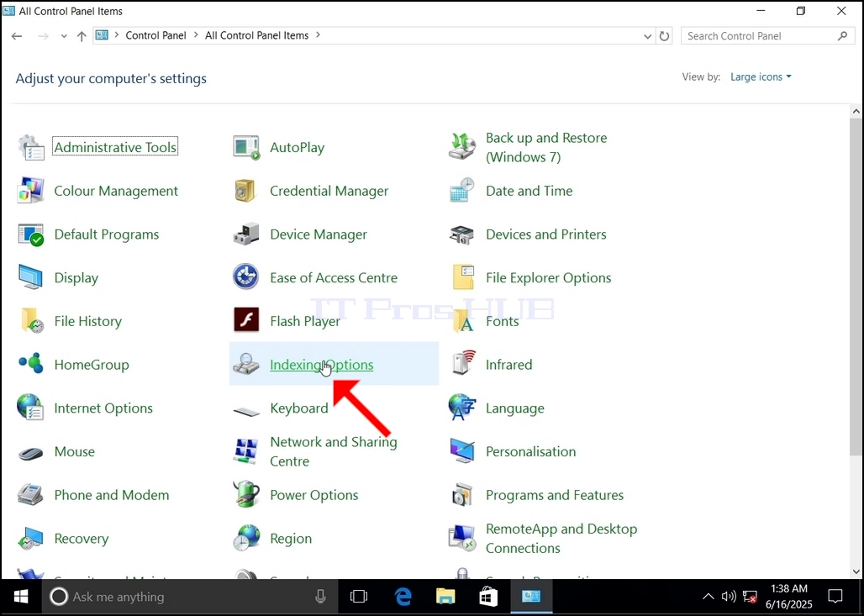Open the Personalisation icon
The width and height of the screenshot is (864, 616).
pyautogui.click(x=462, y=451)
